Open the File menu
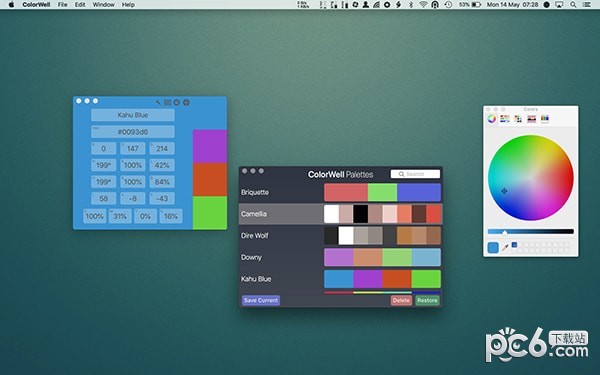Screen dimensions: 600x375 click(x=62, y=5)
